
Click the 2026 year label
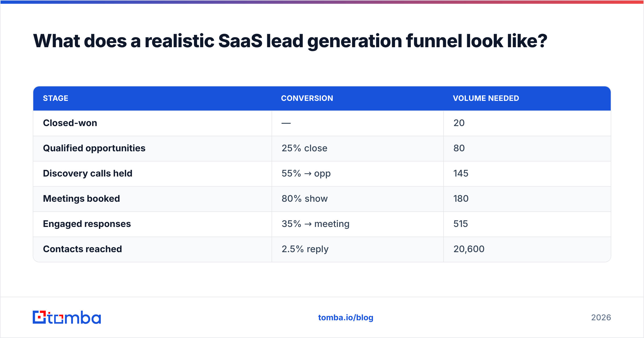coord(601,318)
